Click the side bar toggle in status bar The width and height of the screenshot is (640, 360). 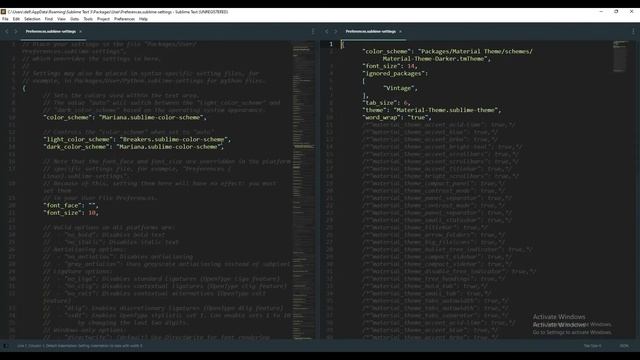5,346
